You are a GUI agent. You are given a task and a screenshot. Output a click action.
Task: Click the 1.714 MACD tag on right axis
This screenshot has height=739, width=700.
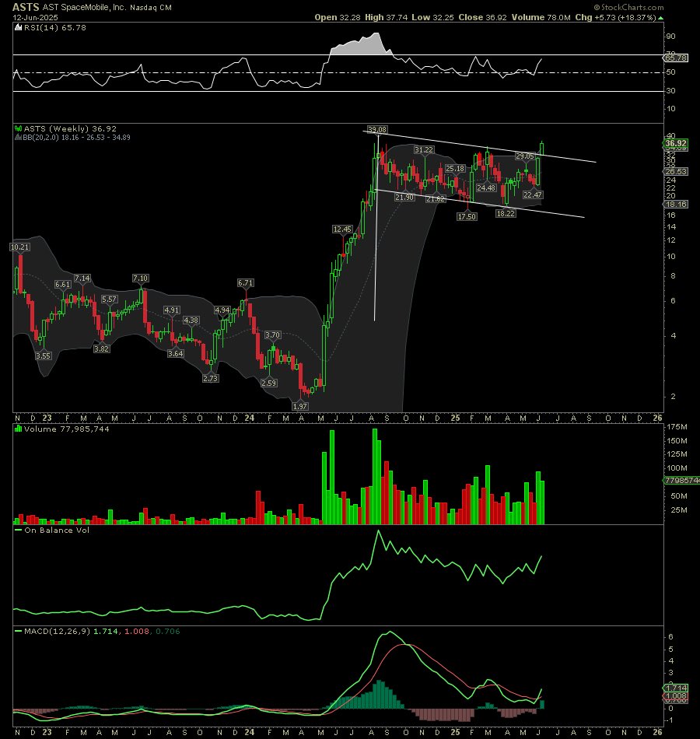coord(676,688)
